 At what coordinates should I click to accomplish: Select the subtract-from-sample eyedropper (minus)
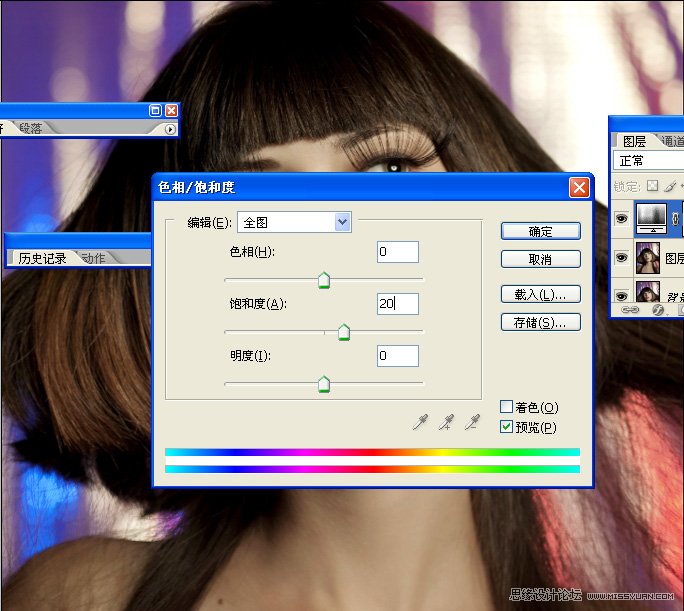click(x=472, y=422)
